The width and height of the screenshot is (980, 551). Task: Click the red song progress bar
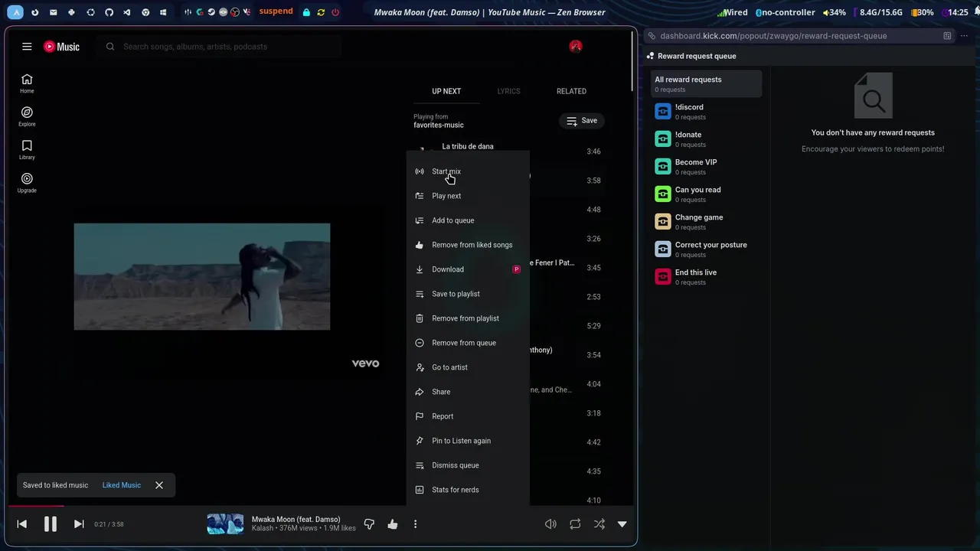(x=36, y=506)
